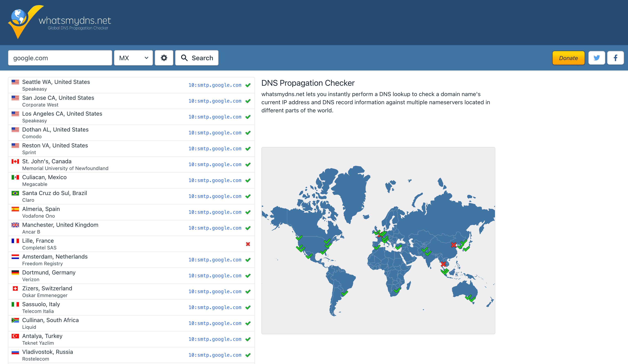The height and width of the screenshot is (364, 628).
Task: Click the South Africa flag beside Cullinan
Action: point(15,320)
